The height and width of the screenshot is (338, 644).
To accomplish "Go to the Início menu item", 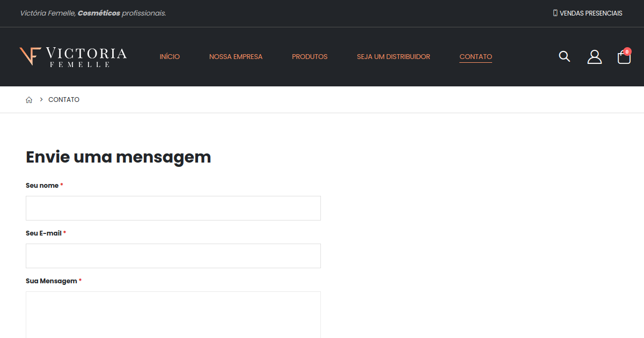I will click(170, 56).
